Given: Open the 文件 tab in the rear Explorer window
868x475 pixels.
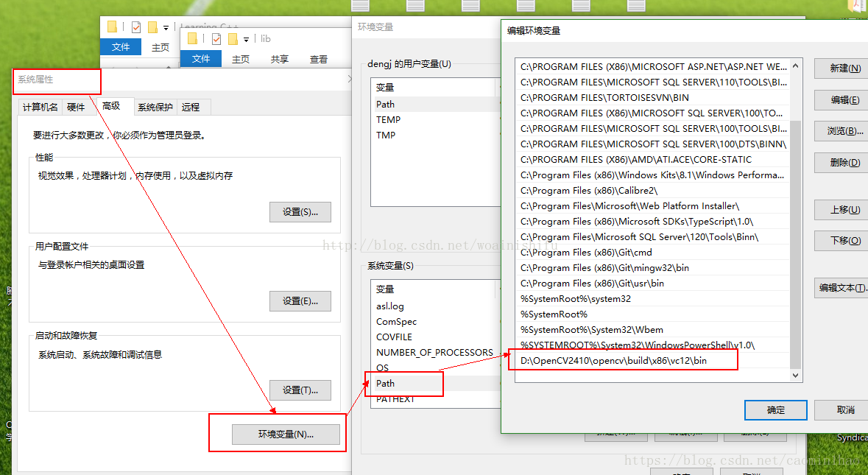Looking at the screenshot, I should coord(121,47).
